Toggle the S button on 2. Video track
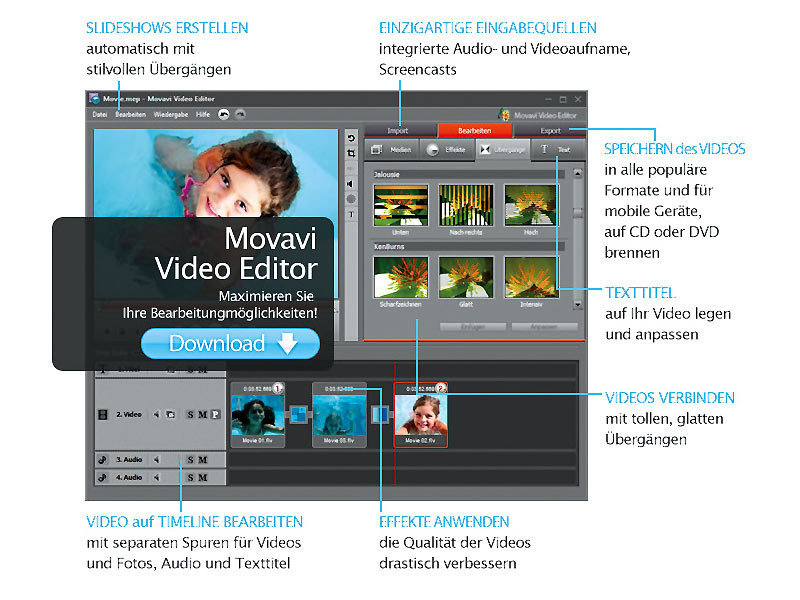 (190, 414)
